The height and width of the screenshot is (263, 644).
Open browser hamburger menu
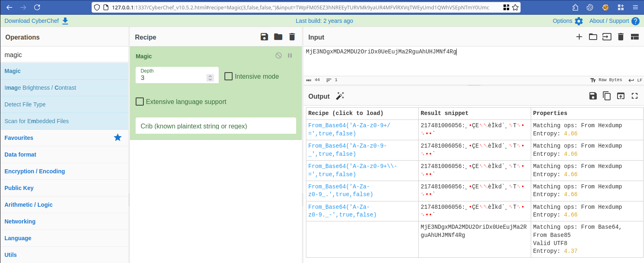(x=635, y=7)
